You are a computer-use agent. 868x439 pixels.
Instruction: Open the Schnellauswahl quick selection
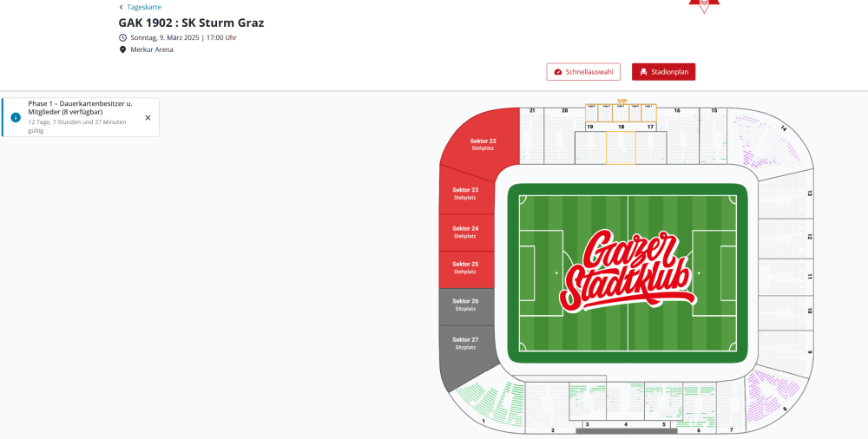(x=583, y=72)
